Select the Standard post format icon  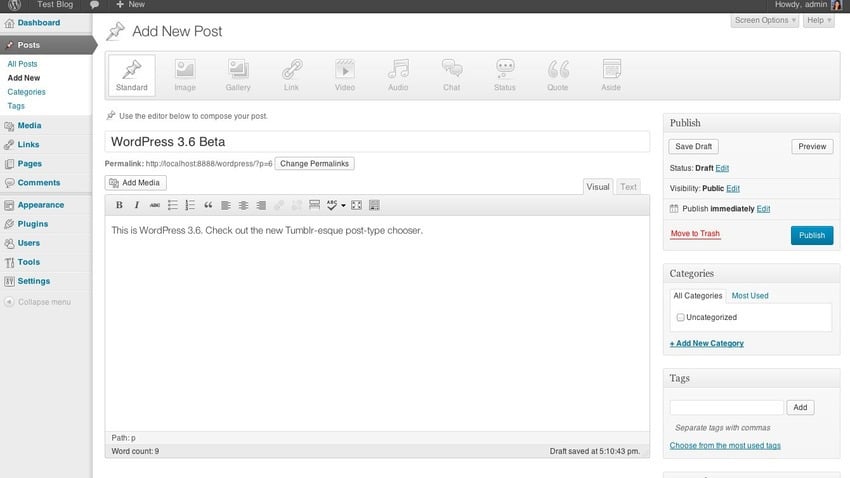132,75
